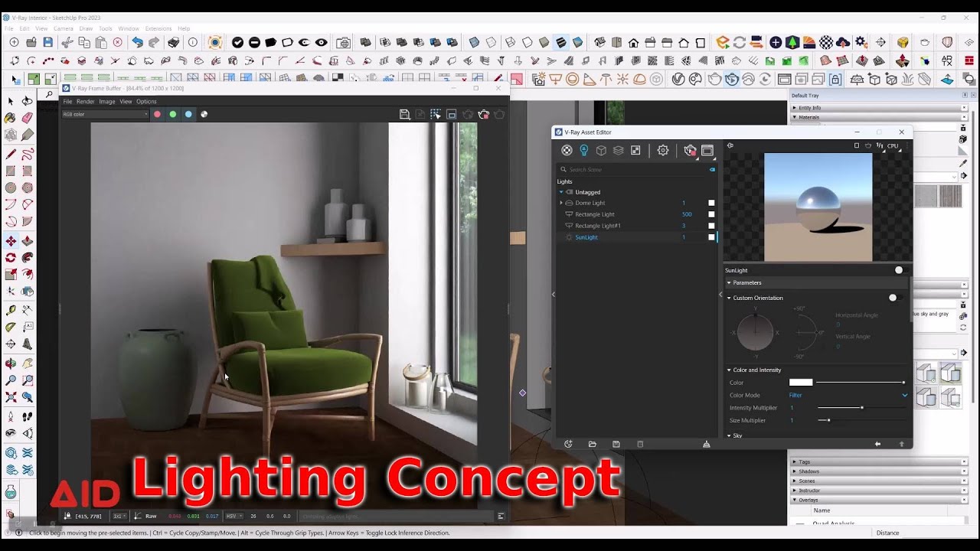Toggle Rectangle Light enable checkbox
The height and width of the screenshot is (551, 980).
coord(711,214)
